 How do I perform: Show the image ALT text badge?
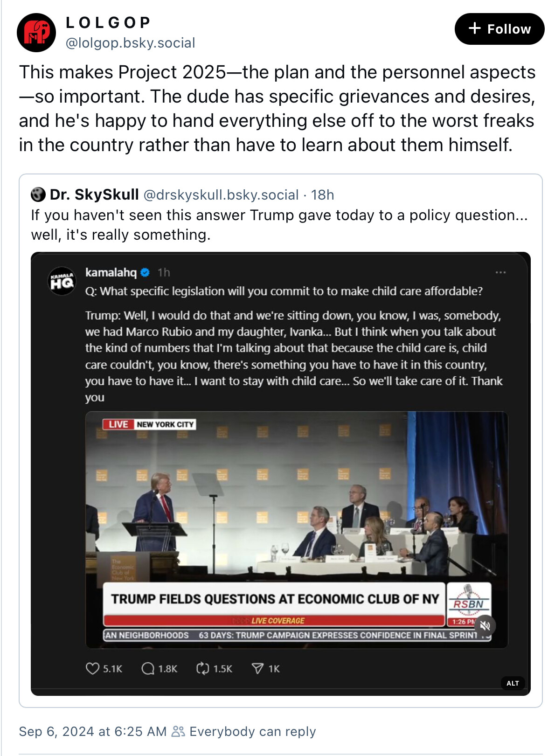click(513, 683)
